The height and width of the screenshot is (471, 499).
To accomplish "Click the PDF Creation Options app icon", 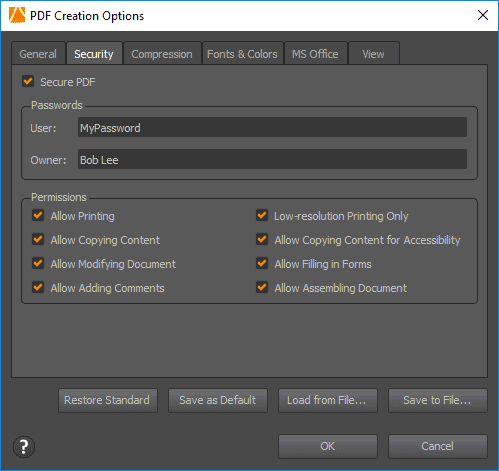I will pyautogui.click(x=17, y=15).
